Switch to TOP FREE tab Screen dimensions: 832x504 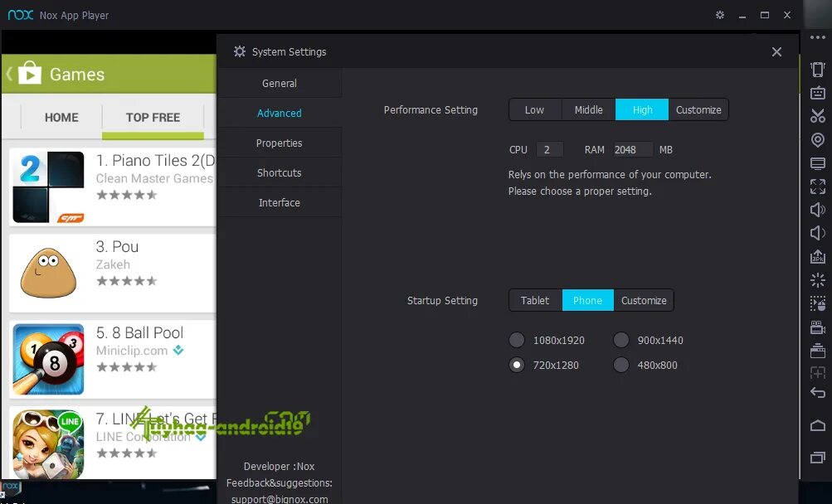[153, 117]
